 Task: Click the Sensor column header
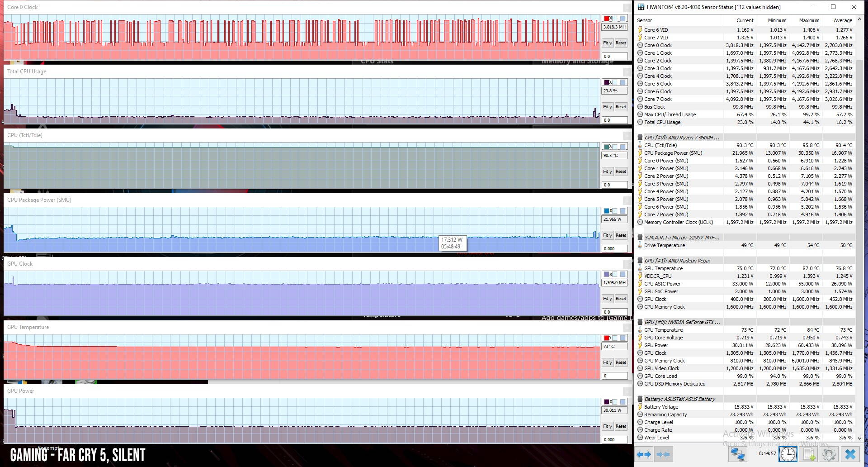(645, 20)
